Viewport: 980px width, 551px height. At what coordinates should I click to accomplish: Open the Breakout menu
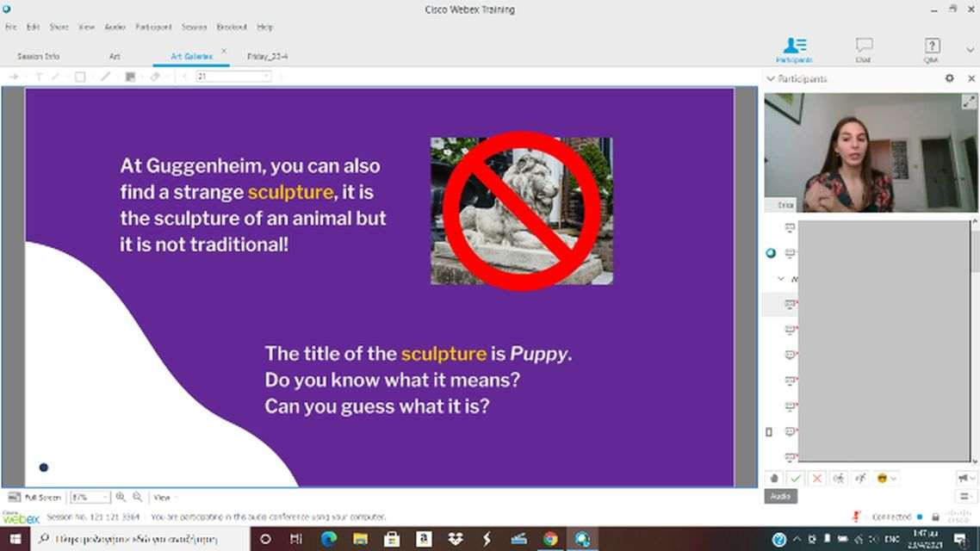click(x=232, y=27)
